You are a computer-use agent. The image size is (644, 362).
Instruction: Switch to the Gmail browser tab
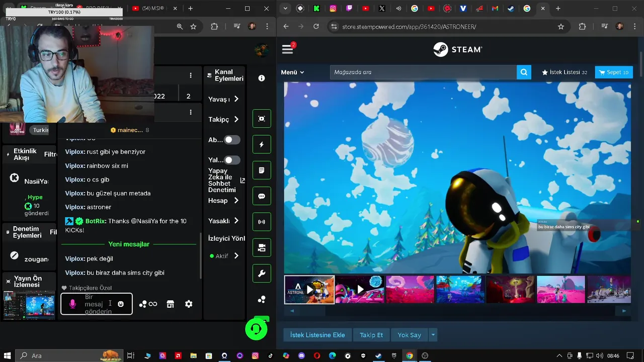click(495, 9)
